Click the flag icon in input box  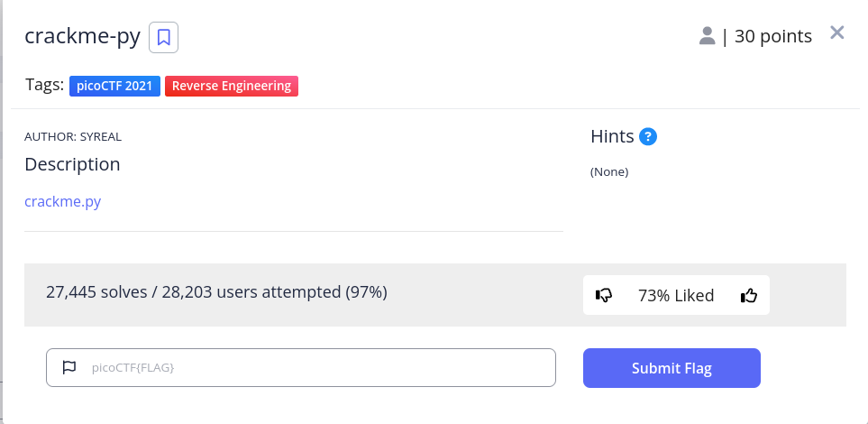[69, 367]
